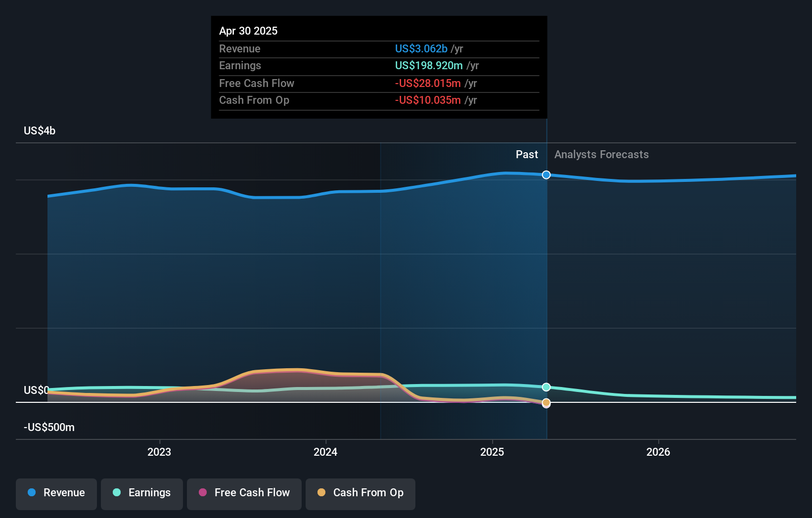Click the -US$10.035m cash from op value
812x518 pixels.
(x=428, y=100)
